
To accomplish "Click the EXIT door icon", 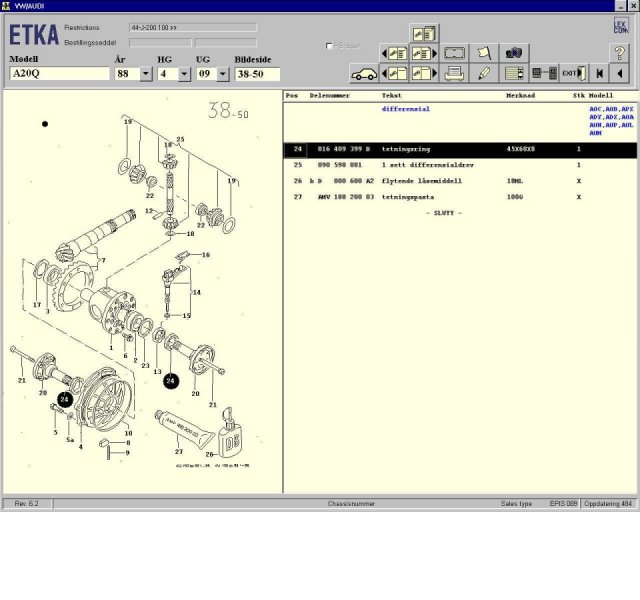I will (x=573, y=73).
